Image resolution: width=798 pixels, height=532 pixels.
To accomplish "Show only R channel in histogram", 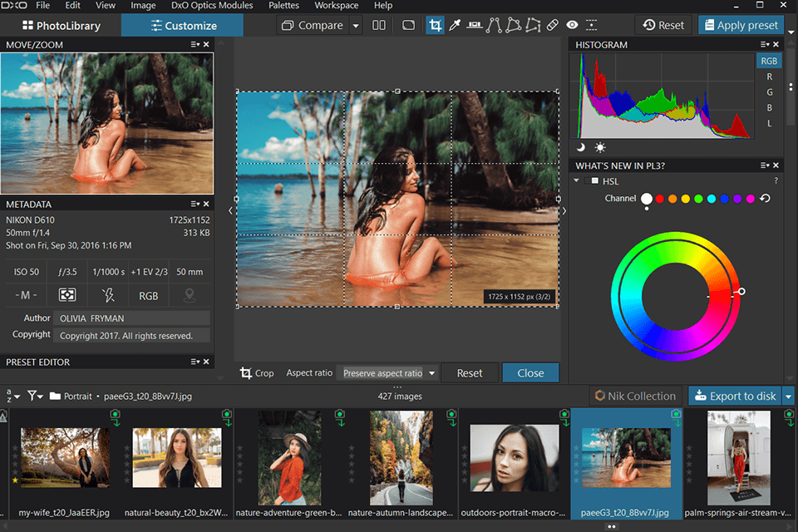I will (x=770, y=76).
